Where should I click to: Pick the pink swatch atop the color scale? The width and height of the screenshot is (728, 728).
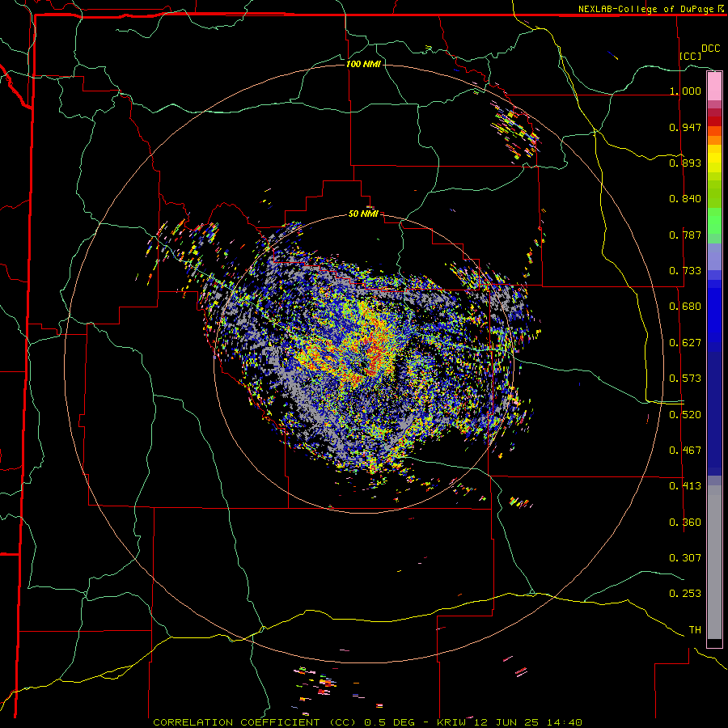[x=714, y=86]
